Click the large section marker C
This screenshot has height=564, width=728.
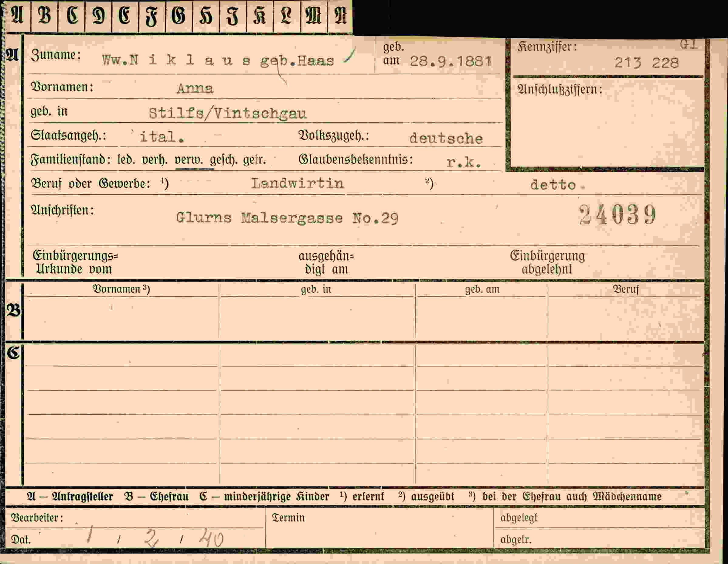click(13, 353)
